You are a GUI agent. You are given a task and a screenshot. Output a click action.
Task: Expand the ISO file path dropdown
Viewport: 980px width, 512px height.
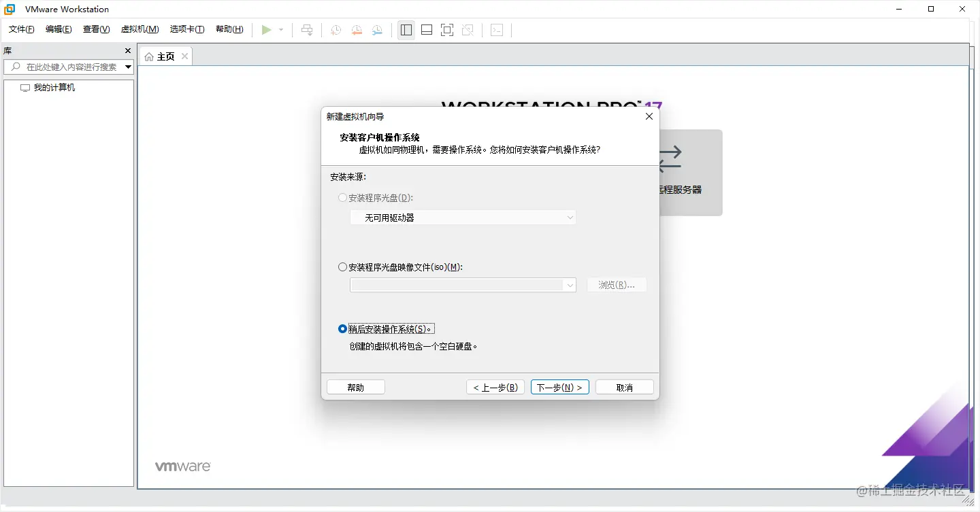coord(570,285)
